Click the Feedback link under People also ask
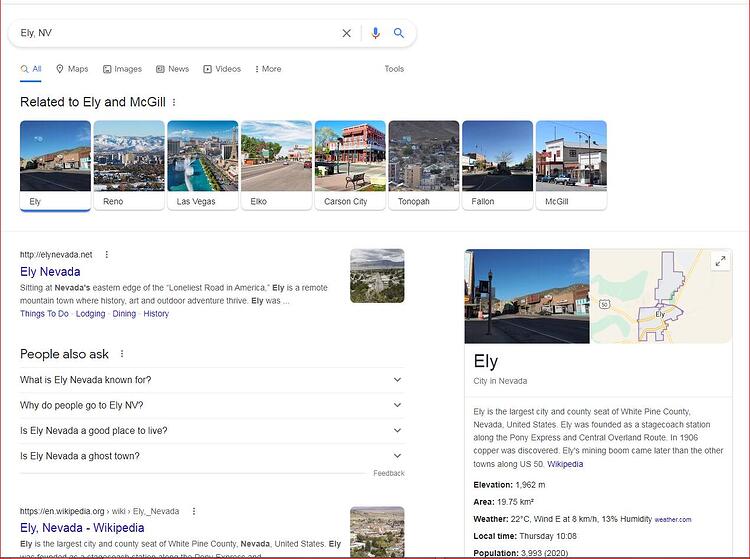 tap(389, 473)
